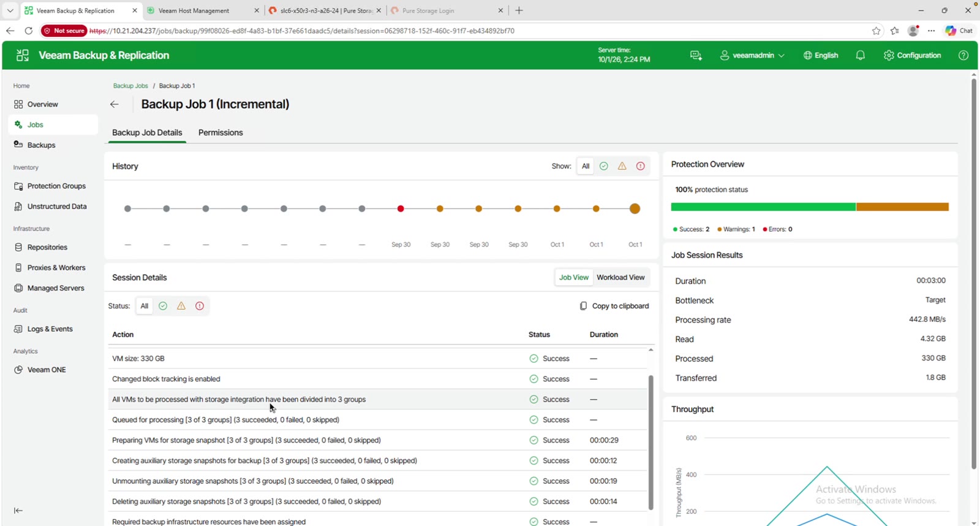Filter history by error status icon
Viewport: 980px width, 526px height.
tap(641, 166)
